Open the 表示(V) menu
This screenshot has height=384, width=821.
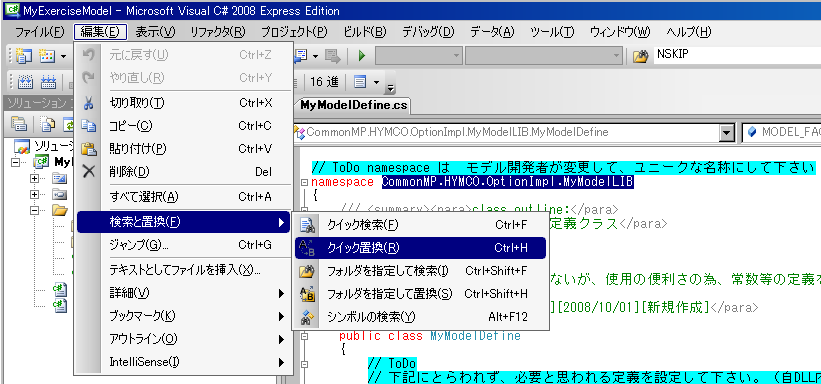156,32
